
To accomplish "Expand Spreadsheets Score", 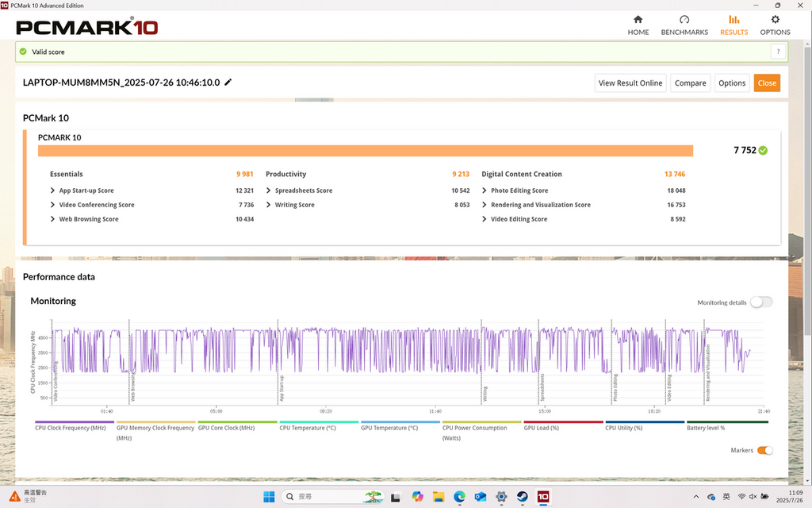I will [268, 190].
